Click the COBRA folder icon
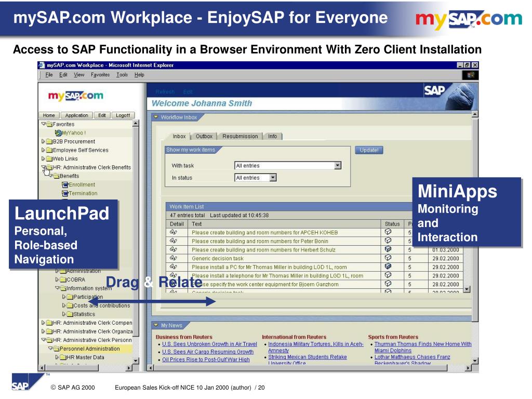 63,280
